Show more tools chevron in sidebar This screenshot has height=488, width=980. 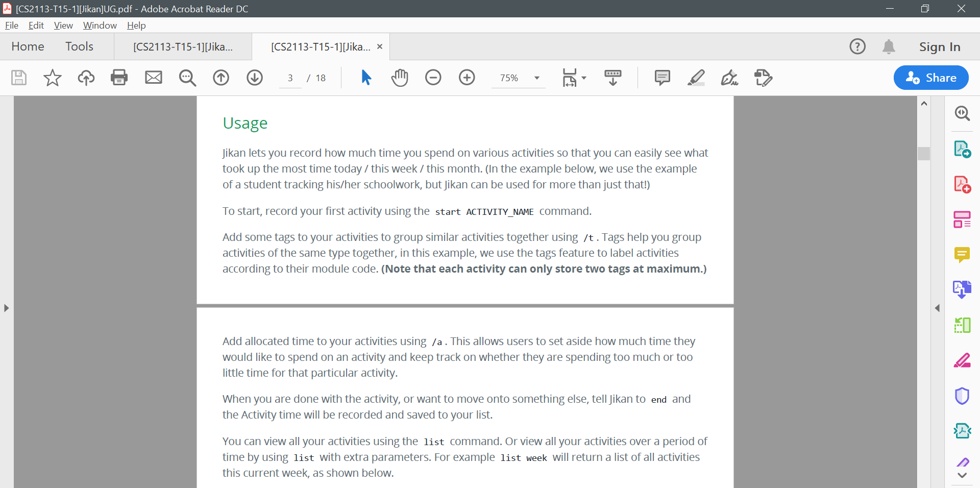[962, 475]
